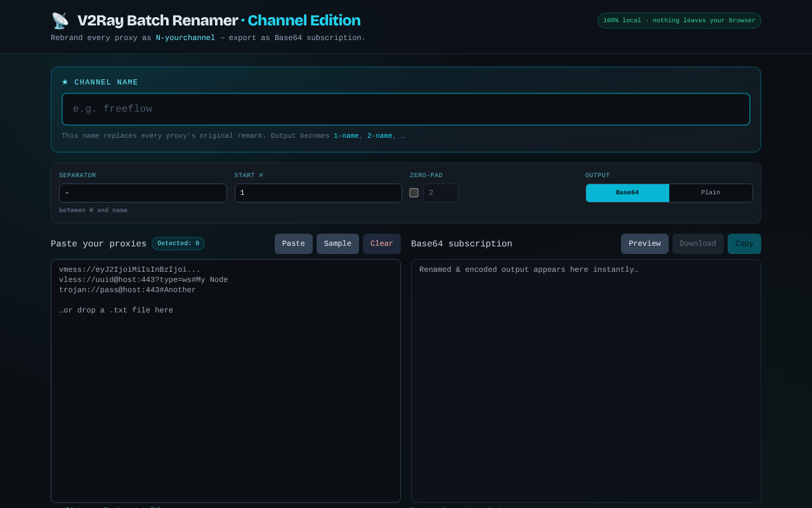Click the 'Channel Edition' title text
The height and width of the screenshot is (508, 812).
coord(304,21)
